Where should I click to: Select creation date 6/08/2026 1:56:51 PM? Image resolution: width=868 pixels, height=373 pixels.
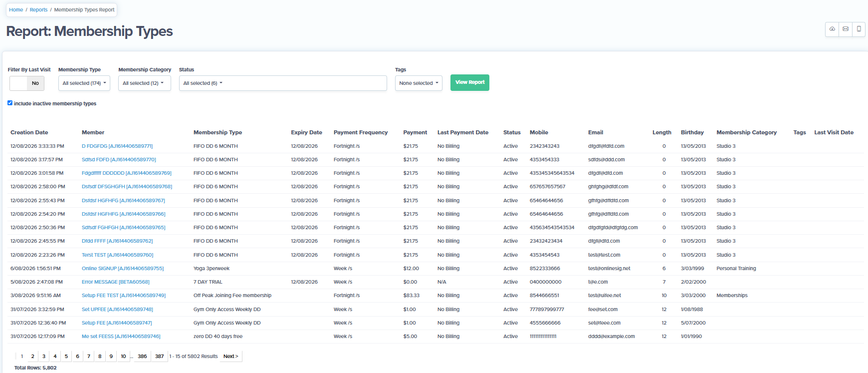point(35,269)
